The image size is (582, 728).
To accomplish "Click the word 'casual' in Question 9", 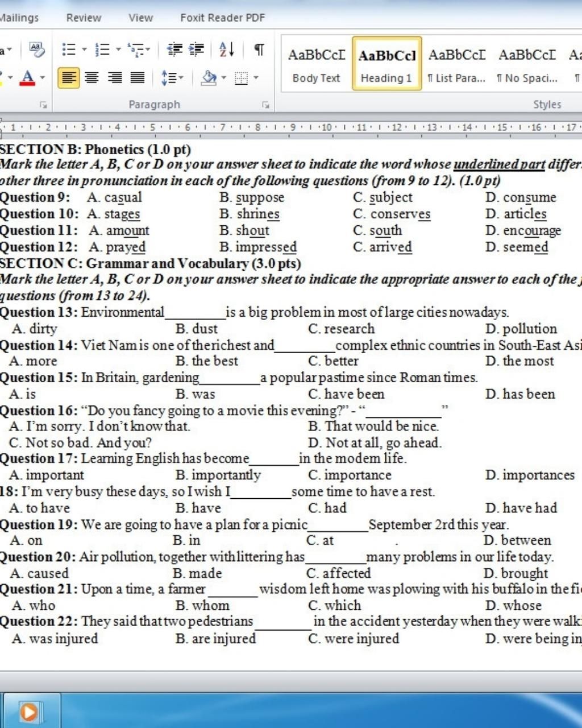I will click(123, 197).
